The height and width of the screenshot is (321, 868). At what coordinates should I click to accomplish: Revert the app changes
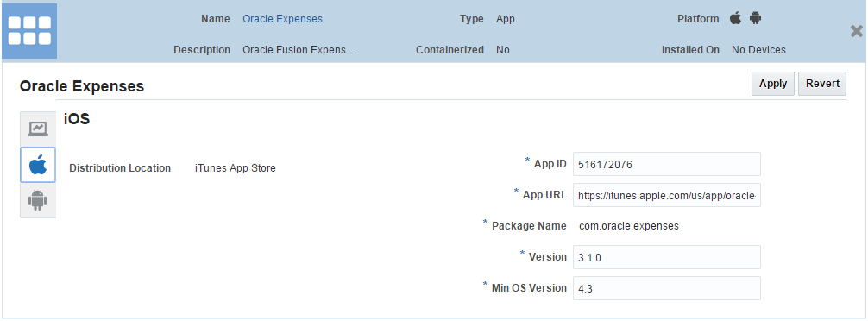(822, 84)
